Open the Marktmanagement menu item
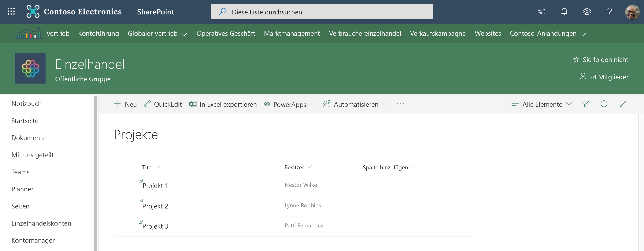 [x=292, y=33]
